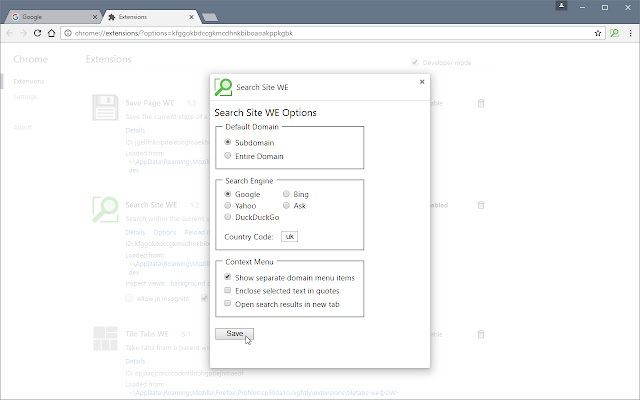640x400 pixels.
Task: Remove Tile Tabs WE with trash icon
Action: (481, 334)
